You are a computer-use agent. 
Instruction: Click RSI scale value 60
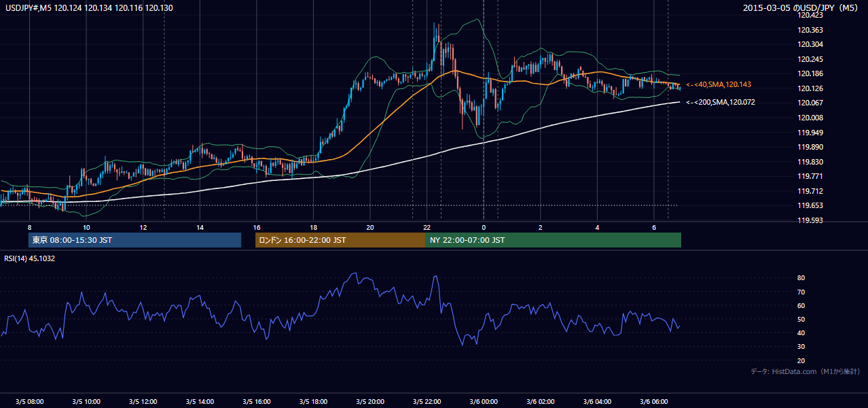801,305
